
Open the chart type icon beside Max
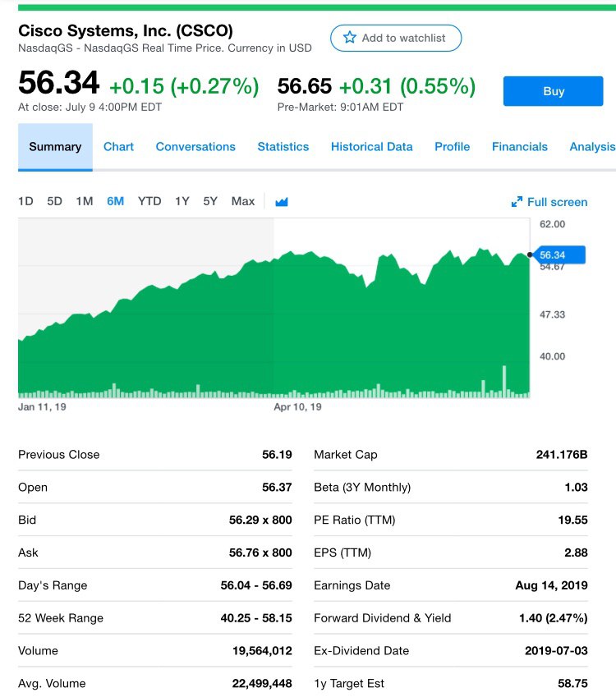(282, 202)
